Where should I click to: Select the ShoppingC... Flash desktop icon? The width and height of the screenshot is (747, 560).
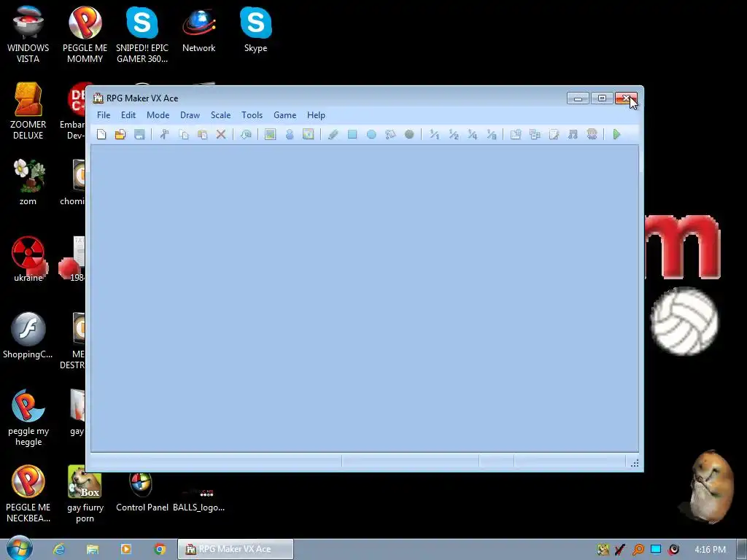click(28, 335)
